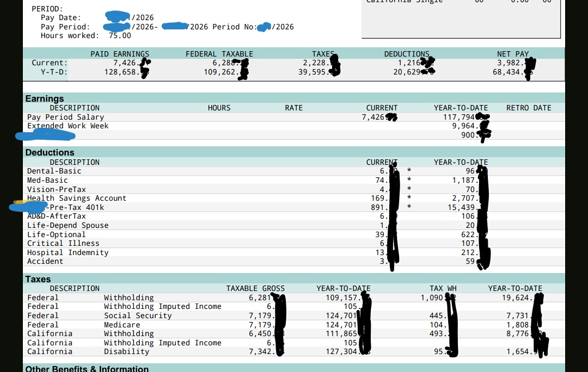The height and width of the screenshot is (372, 588).
Task: Click the Pay Period Salary row label
Action: (x=65, y=117)
